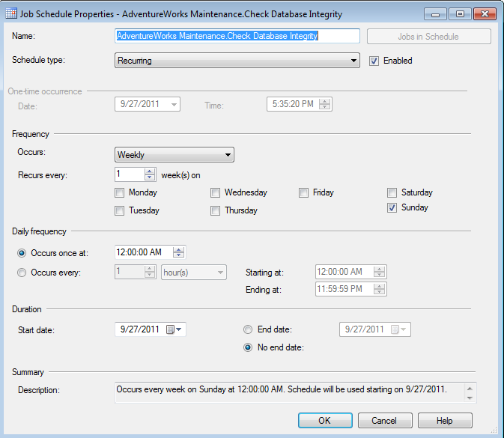Select the Occurs once at radio button
Viewport: 504px width, 438px height.
[22, 253]
